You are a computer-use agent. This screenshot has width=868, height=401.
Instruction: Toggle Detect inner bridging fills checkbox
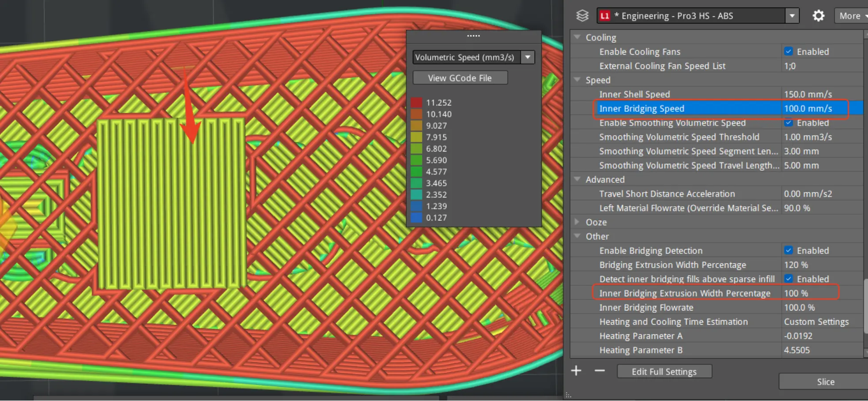(788, 279)
